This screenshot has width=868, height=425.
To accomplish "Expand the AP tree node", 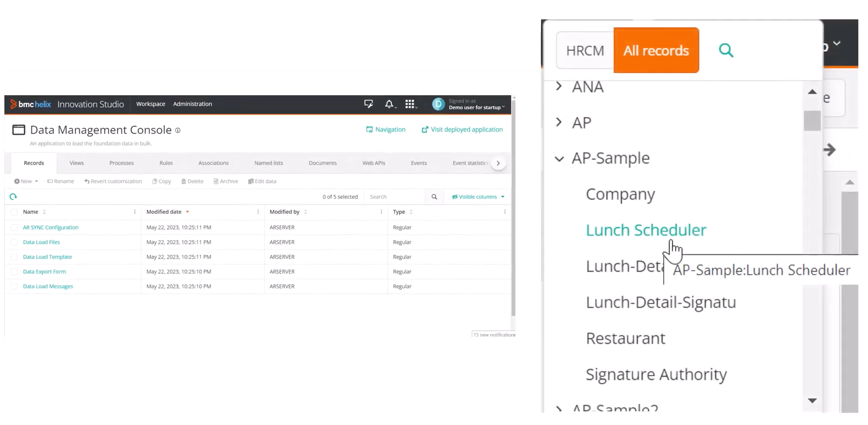I will 559,122.
